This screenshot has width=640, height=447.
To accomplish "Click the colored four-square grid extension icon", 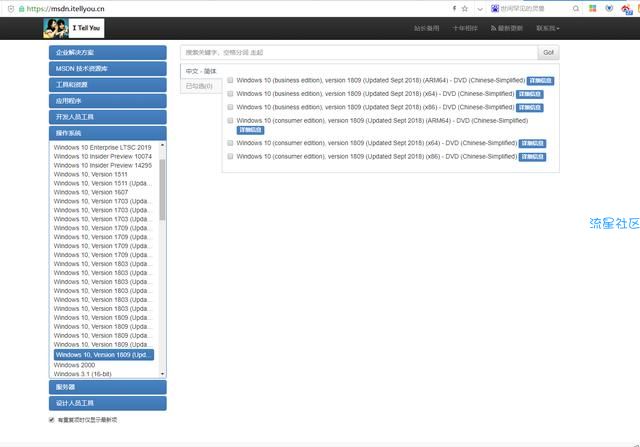I will click(x=593, y=8).
